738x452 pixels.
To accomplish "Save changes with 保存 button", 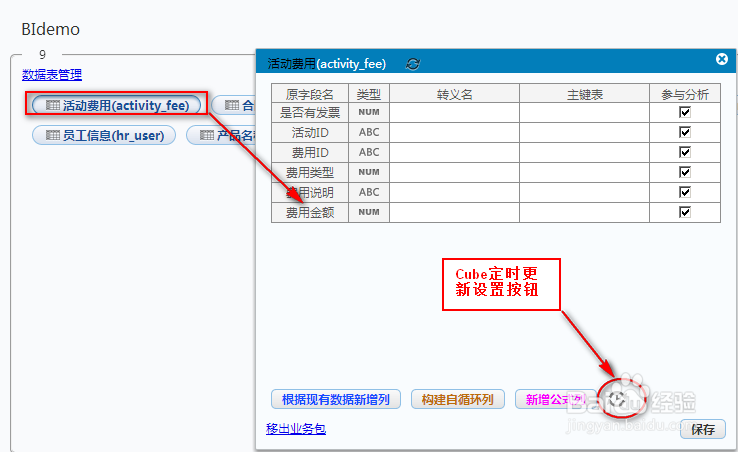I will [703, 429].
